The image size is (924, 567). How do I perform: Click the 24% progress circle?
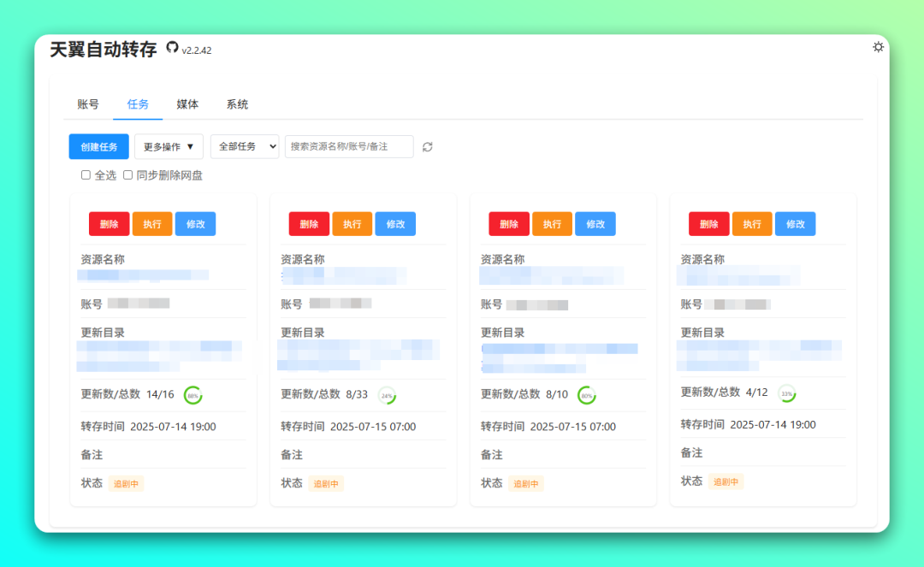coord(388,395)
